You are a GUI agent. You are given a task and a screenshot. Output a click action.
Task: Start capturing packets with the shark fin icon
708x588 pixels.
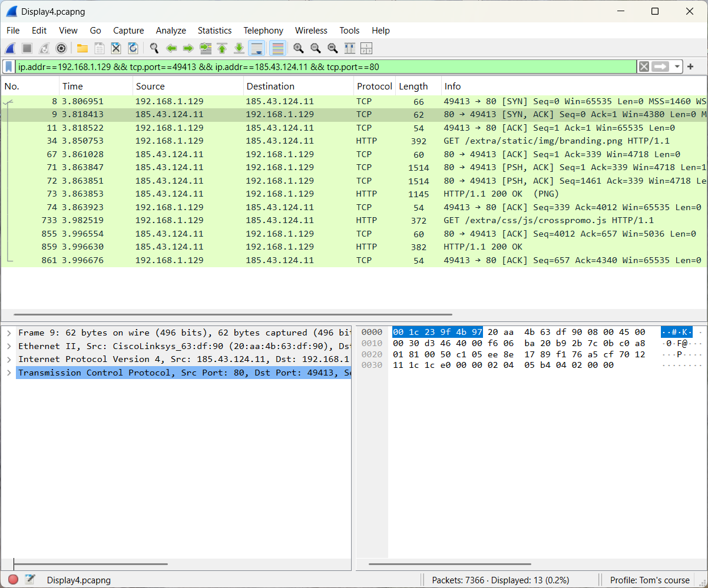tap(11, 48)
